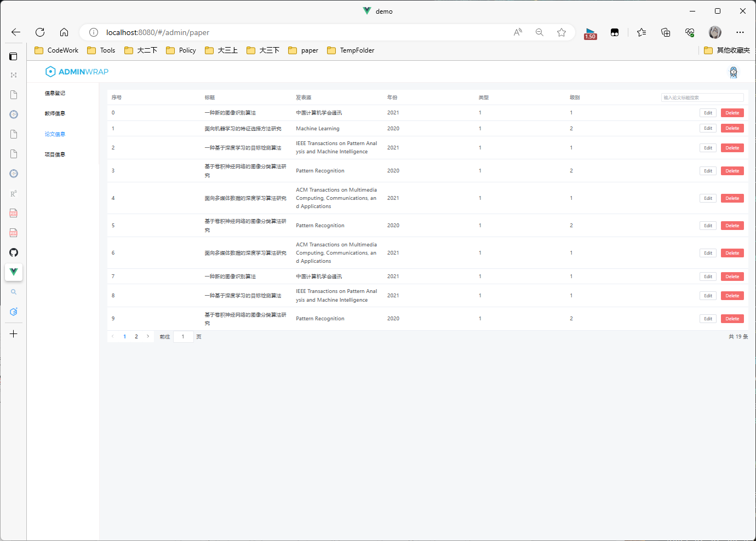Select 教师信息 in the admin sidebar
Viewport: 756px width, 541px height.
click(x=55, y=113)
